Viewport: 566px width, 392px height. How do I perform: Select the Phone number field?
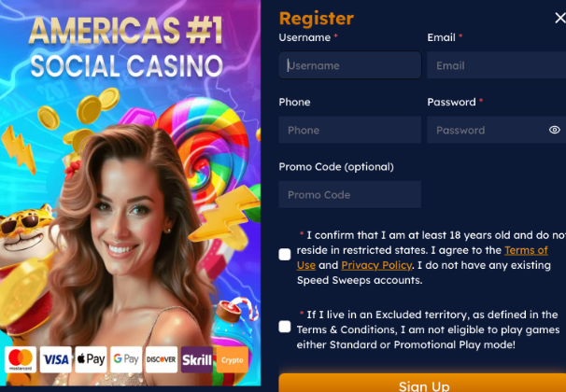point(349,130)
